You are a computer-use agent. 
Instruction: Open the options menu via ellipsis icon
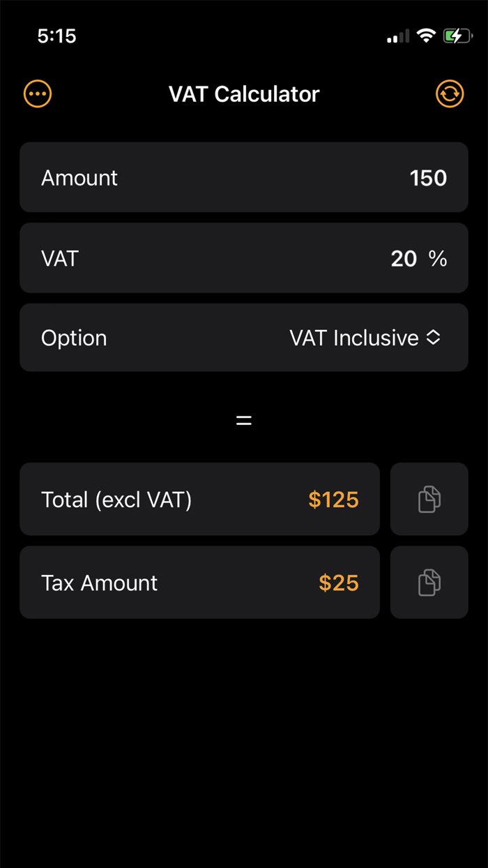(37, 93)
